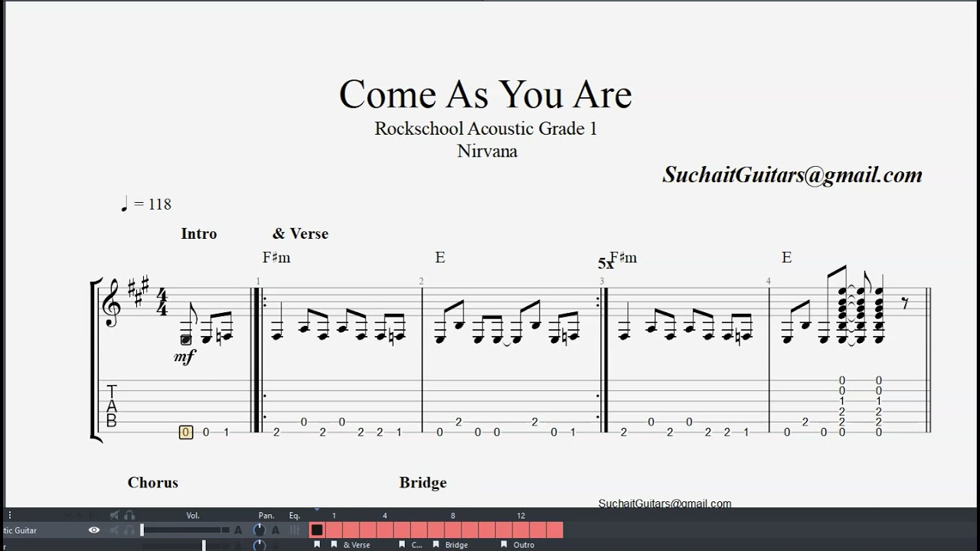Screen dimensions: 980x551
Task: Click bar number 12 in timeline ruler
Action: [x=521, y=516]
